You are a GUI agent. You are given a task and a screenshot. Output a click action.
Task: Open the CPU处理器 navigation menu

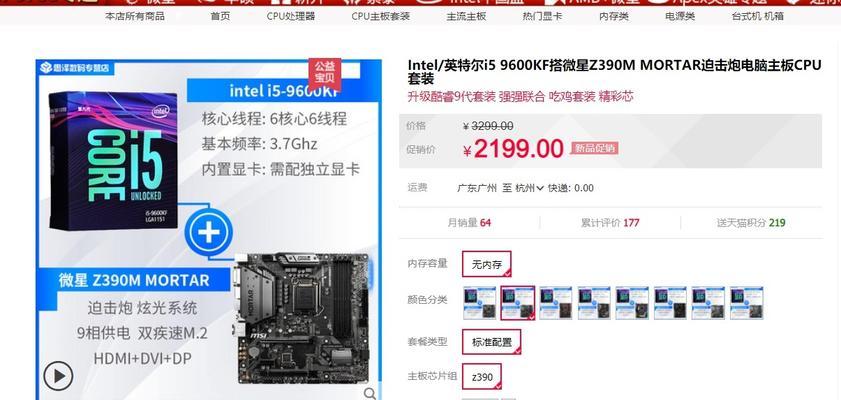coord(291,16)
